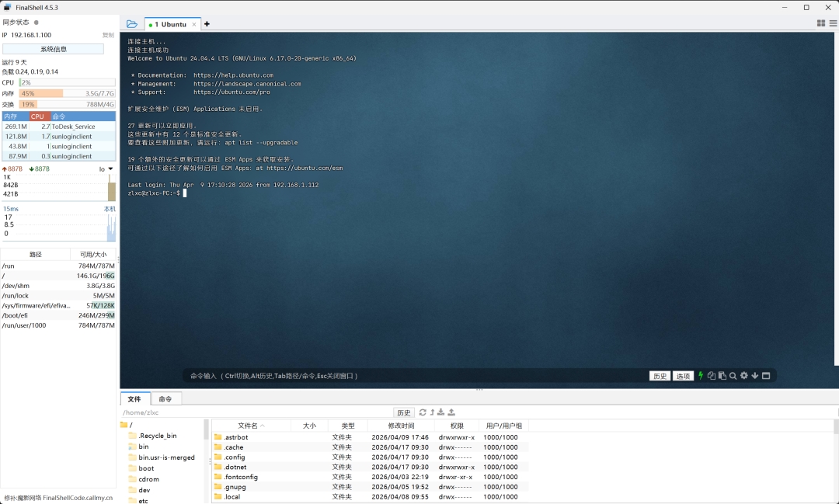Sort files by 类型 column header

coord(348,426)
